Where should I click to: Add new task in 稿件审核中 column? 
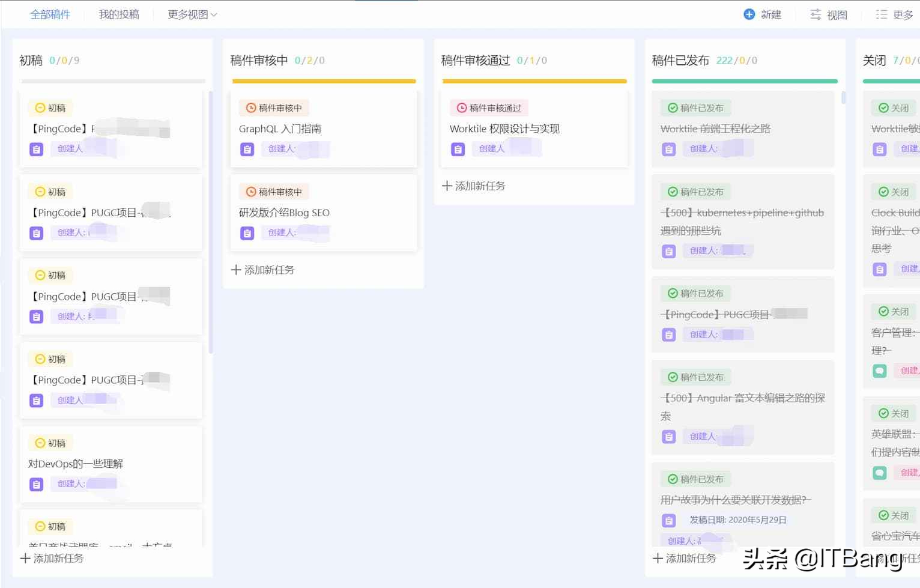[x=262, y=270]
